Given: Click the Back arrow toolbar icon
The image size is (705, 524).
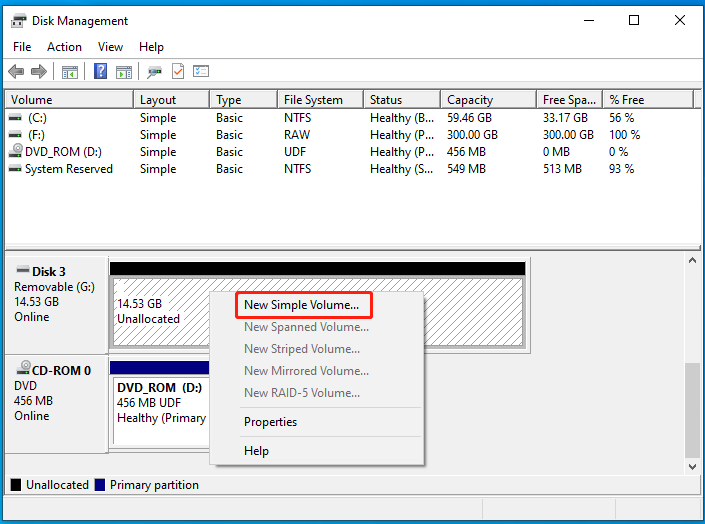Looking at the screenshot, I should tap(16, 72).
